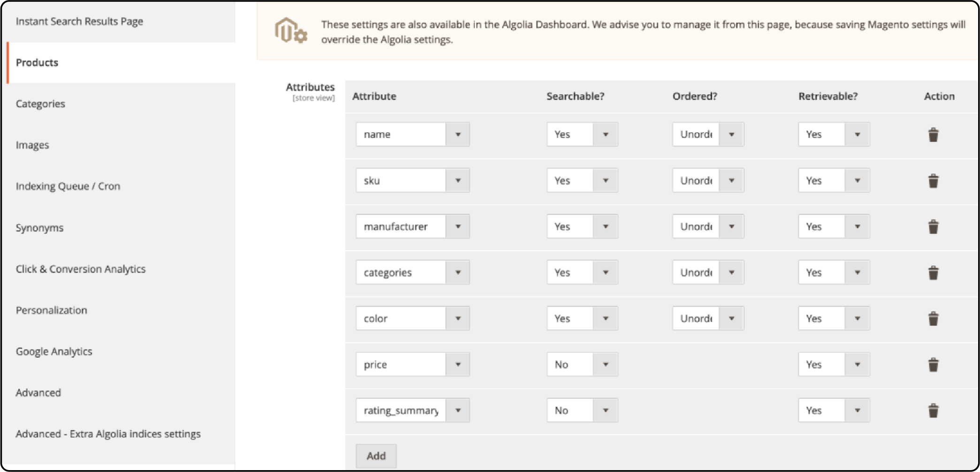This screenshot has height=472, width=980.
Task: Change Retrievable setting for price
Action: click(834, 364)
